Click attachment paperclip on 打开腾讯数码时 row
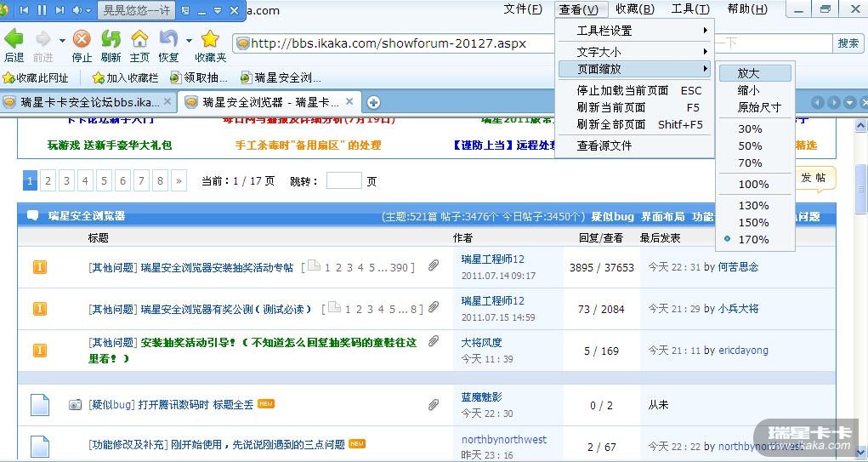Image resolution: width=868 pixels, height=462 pixels. [434, 405]
